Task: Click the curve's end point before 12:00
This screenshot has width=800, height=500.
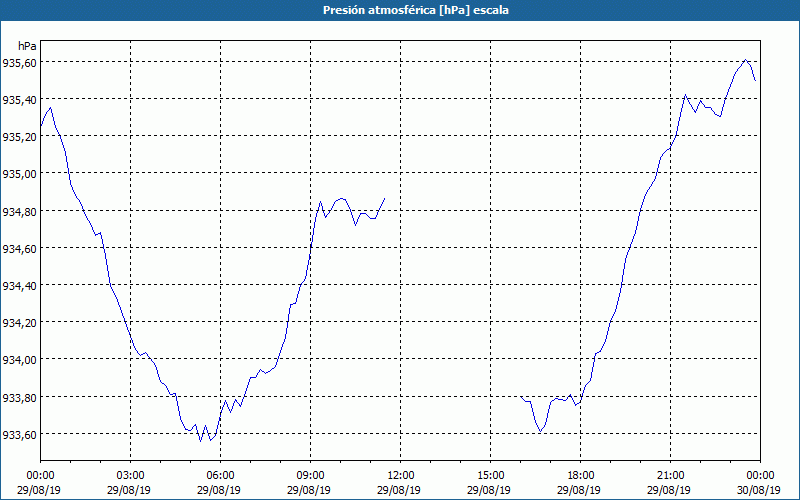Action: tap(384, 198)
